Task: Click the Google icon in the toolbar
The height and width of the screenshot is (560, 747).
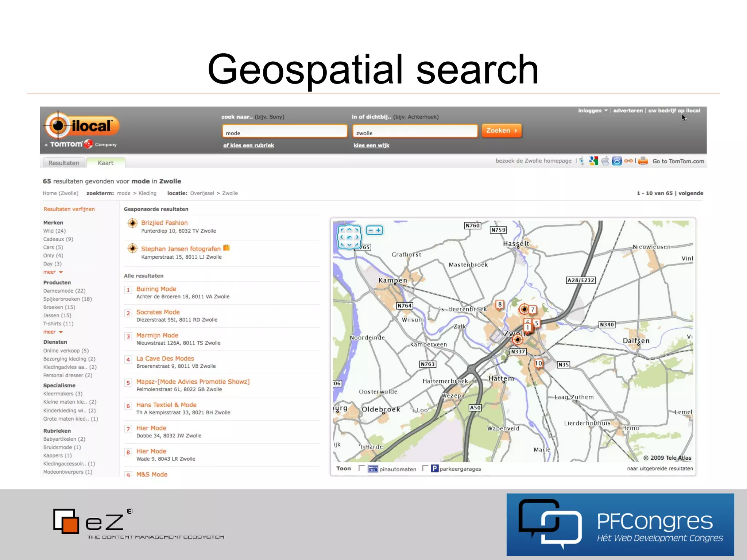Action: [x=593, y=161]
